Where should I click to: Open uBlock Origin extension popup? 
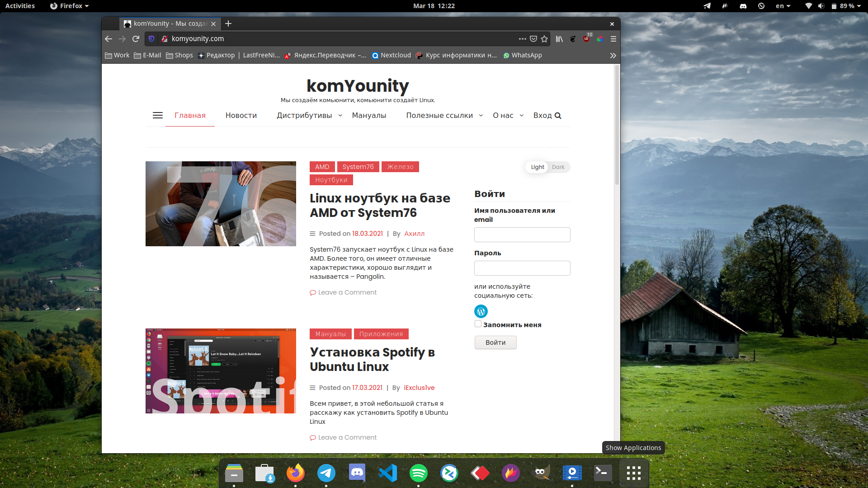587,38
